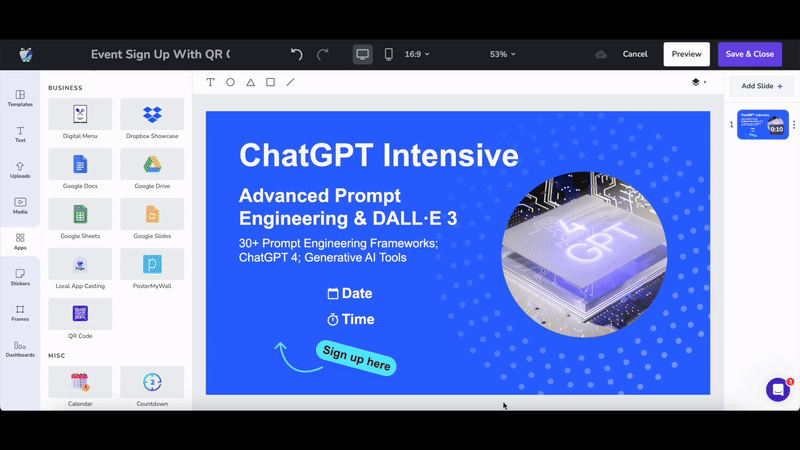The width and height of the screenshot is (800, 450).
Task: Switch to mobile portrait view
Action: 388,54
